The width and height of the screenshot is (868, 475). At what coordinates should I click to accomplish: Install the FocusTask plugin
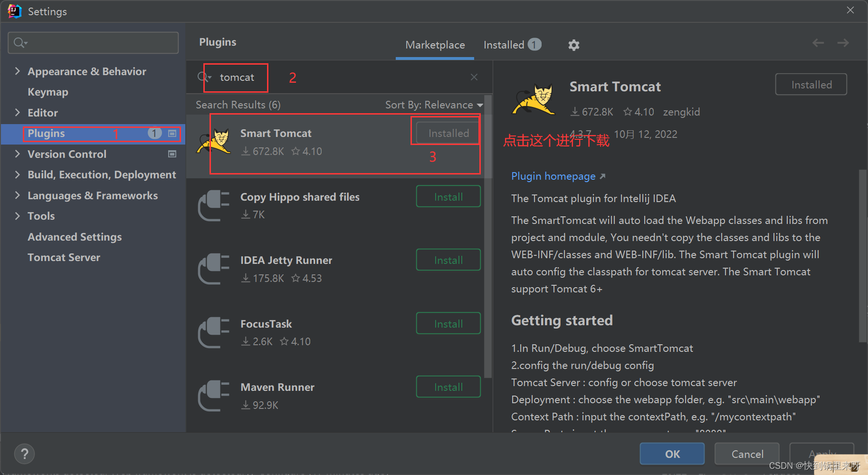[448, 323]
